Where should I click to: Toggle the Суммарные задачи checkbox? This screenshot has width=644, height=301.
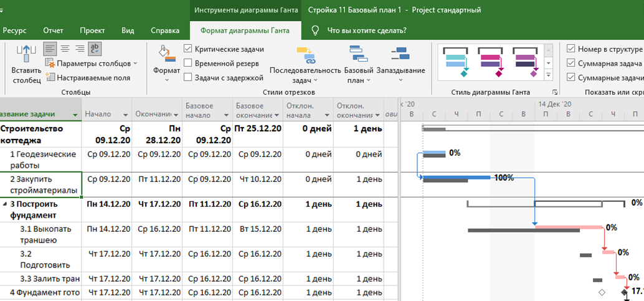[571, 77]
